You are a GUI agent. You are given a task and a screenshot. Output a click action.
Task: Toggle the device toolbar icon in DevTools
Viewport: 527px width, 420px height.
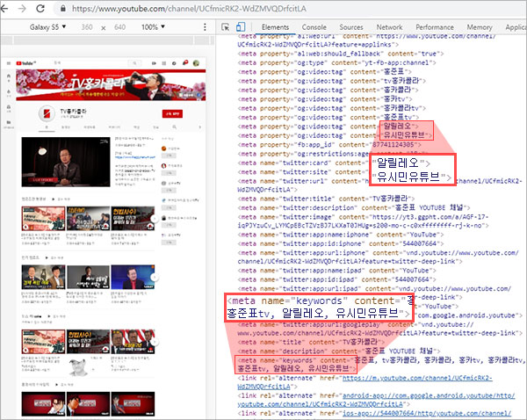[241, 27]
